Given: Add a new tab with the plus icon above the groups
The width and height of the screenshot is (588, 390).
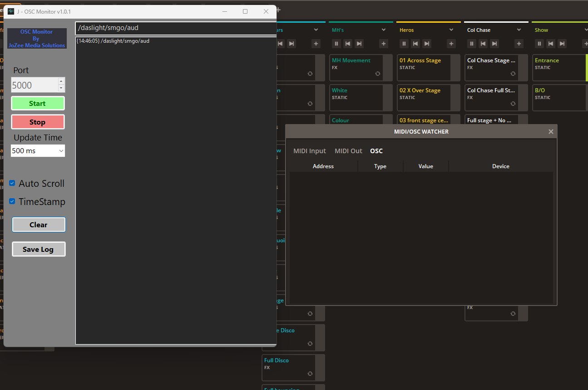Looking at the screenshot, I should tap(278, 10).
